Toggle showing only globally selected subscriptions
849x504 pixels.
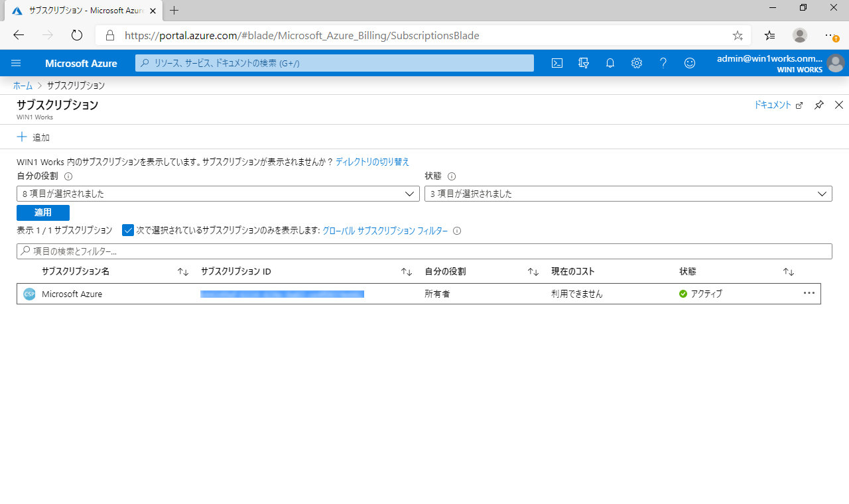pyautogui.click(x=129, y=231)
